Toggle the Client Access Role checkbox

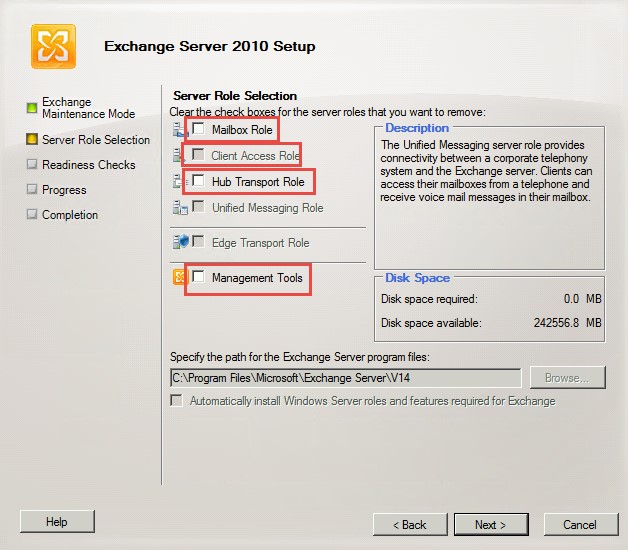(x=199, y=156)
